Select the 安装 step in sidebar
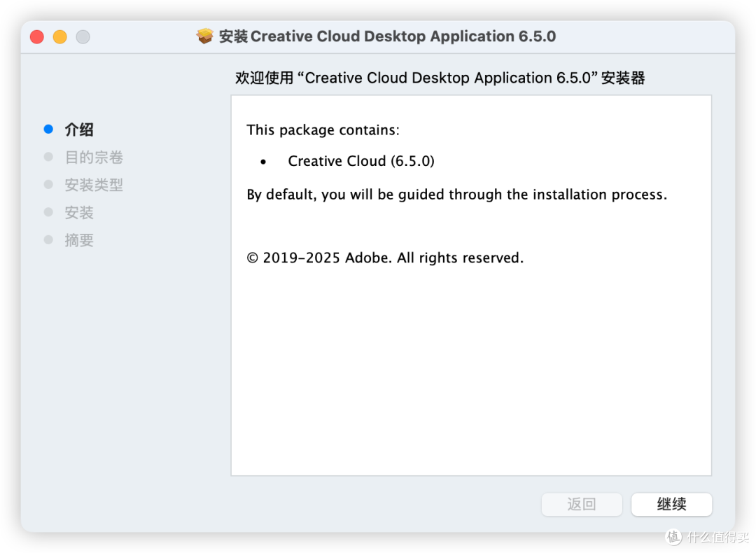 79,213
